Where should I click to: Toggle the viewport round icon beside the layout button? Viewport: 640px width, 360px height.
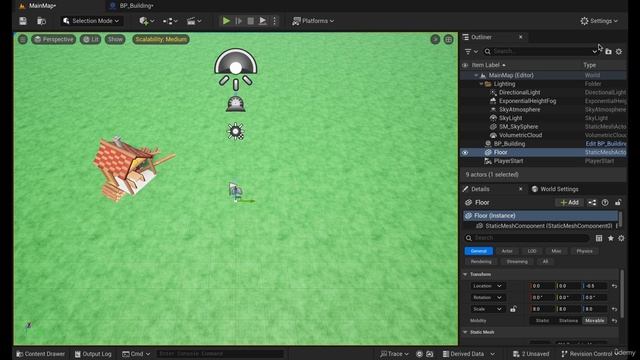pyautogui.click(x=435, y=39)
